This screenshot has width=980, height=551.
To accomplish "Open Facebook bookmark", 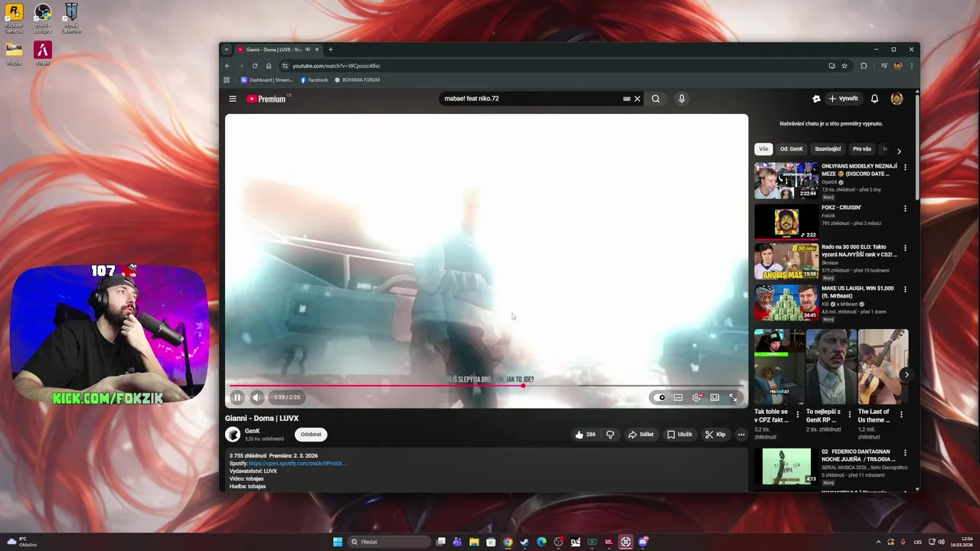I will click(314, 80).
